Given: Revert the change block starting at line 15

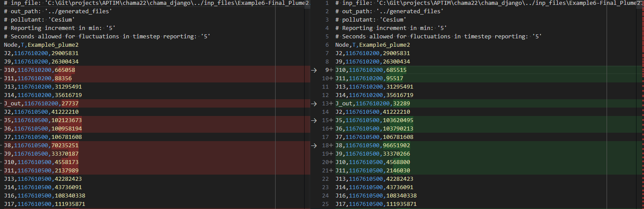Looking at the screenshot, I should click(x=314, y=120).
